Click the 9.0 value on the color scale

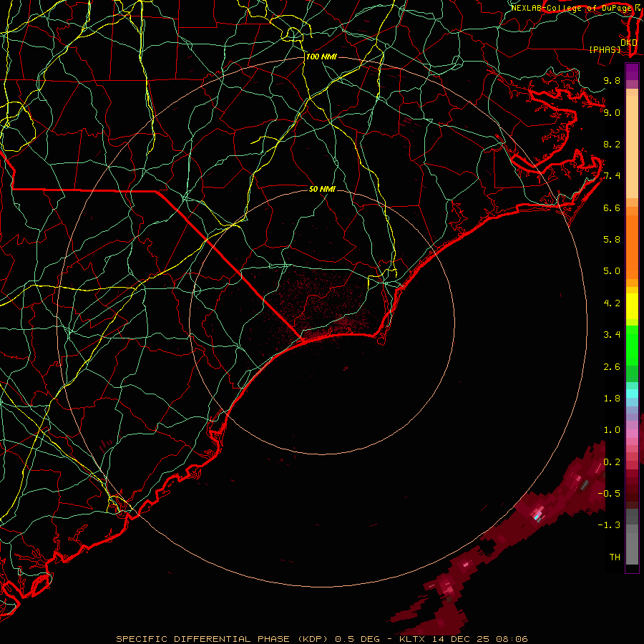(x=612, y=112)
